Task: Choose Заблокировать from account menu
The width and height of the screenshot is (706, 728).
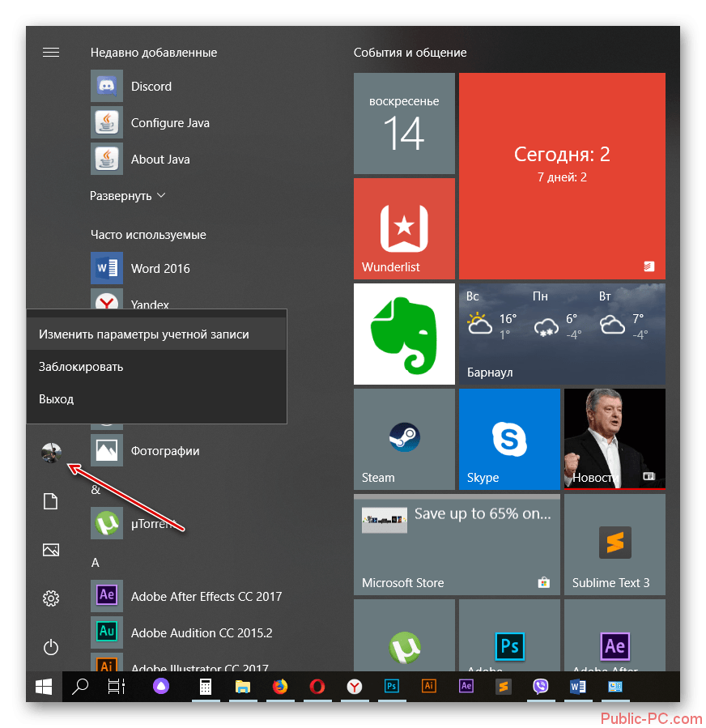Action: (81, 367)
